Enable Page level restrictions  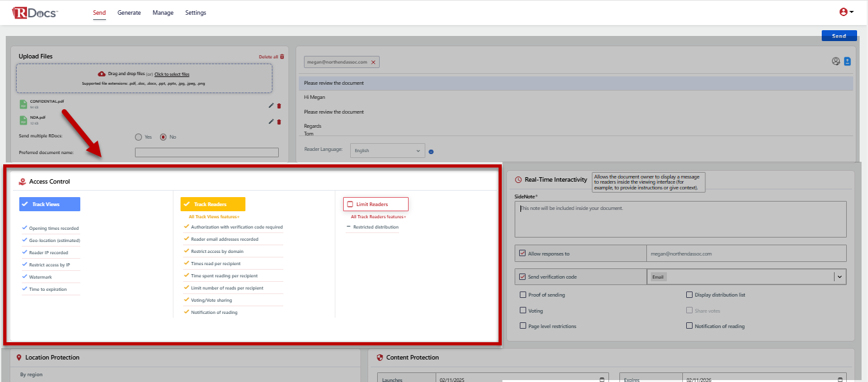522,326
